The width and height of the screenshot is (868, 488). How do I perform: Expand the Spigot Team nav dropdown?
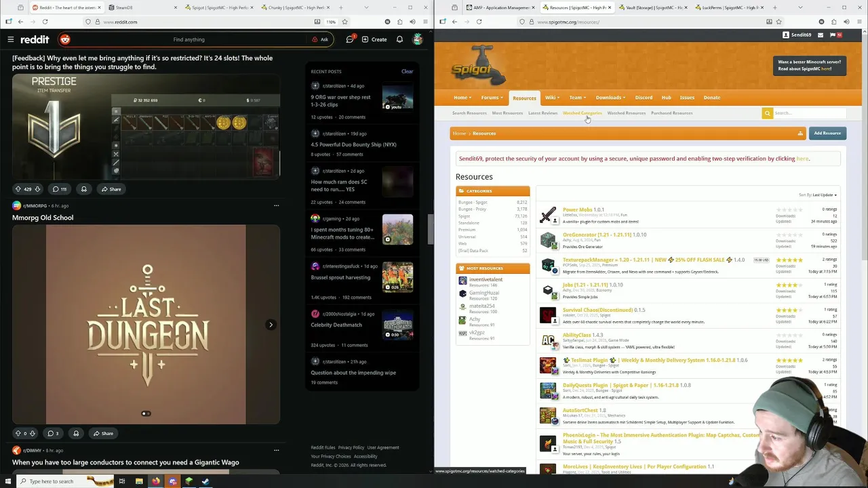coord(578,98)
